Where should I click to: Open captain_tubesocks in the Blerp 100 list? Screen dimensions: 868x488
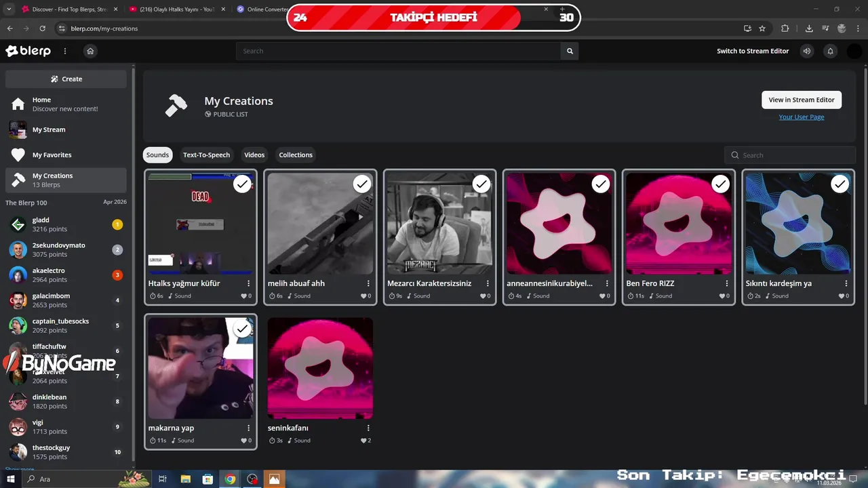[66, 325]
